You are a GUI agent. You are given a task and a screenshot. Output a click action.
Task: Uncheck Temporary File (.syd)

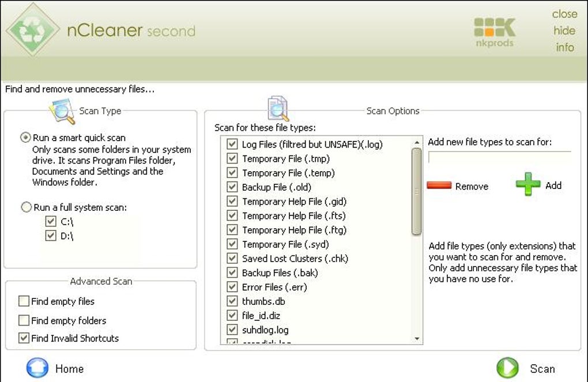pos(232,244)
